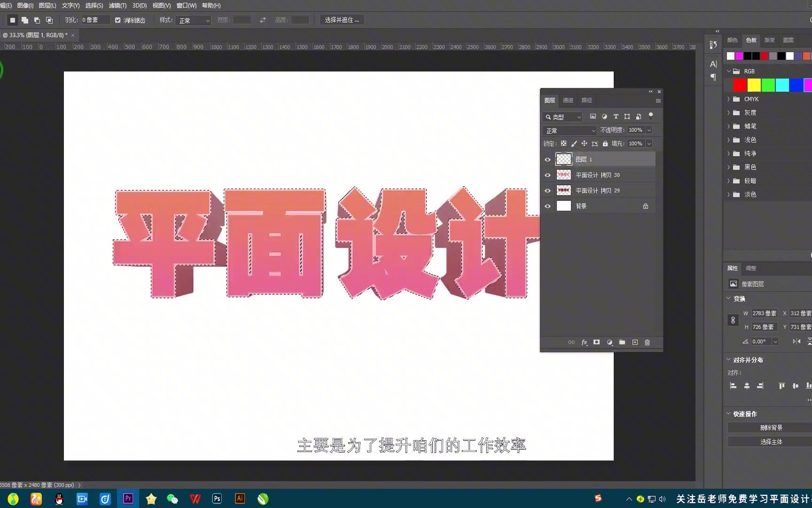This screenshot has width=812, height=508.
Task: Enable the 消除锯齿 checkbox
Action: (x=117, y=20)
